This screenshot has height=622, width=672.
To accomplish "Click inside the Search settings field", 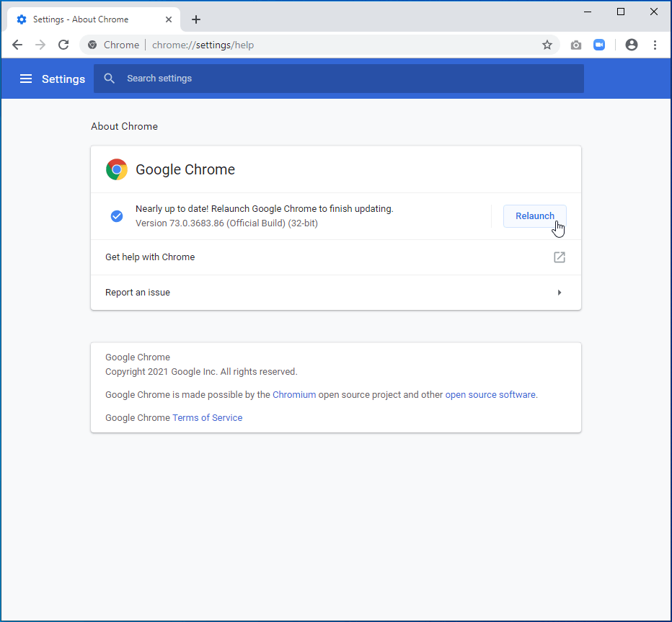I will tap(216, 79).
